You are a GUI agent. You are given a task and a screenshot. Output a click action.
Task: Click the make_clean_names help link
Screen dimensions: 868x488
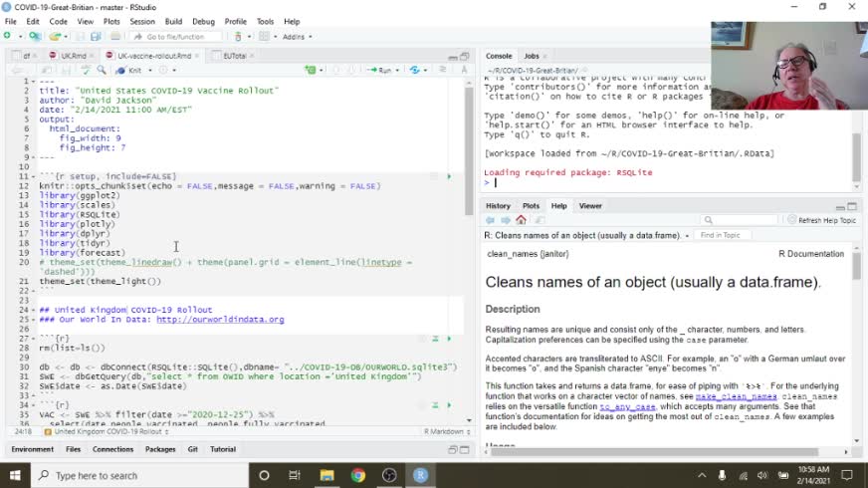[736, 395]
